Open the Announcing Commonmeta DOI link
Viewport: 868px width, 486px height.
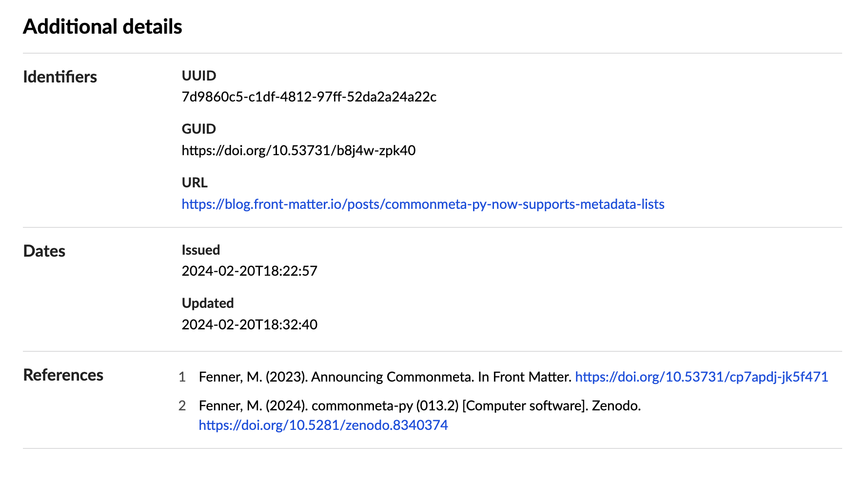point(701,377)
